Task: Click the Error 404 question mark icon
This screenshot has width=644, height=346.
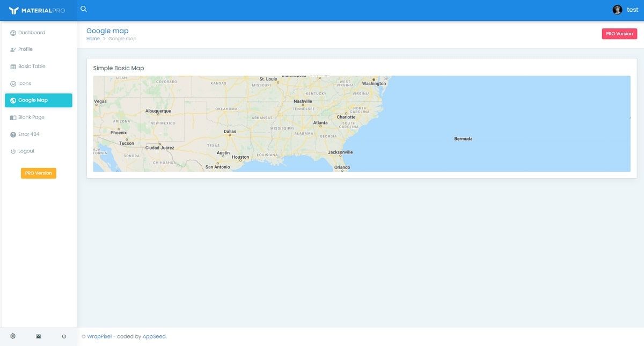Action: point(13,135)
